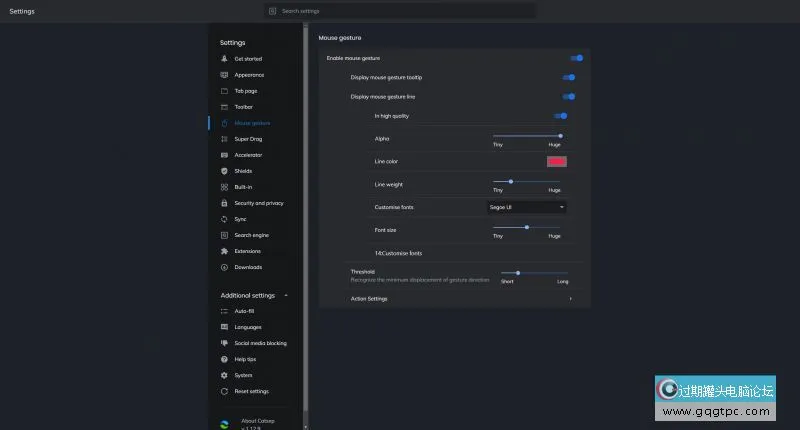Click the Security and privacy lock icon
The width and height of the screenshot is (800, 430).
click(x=224, y=203)
